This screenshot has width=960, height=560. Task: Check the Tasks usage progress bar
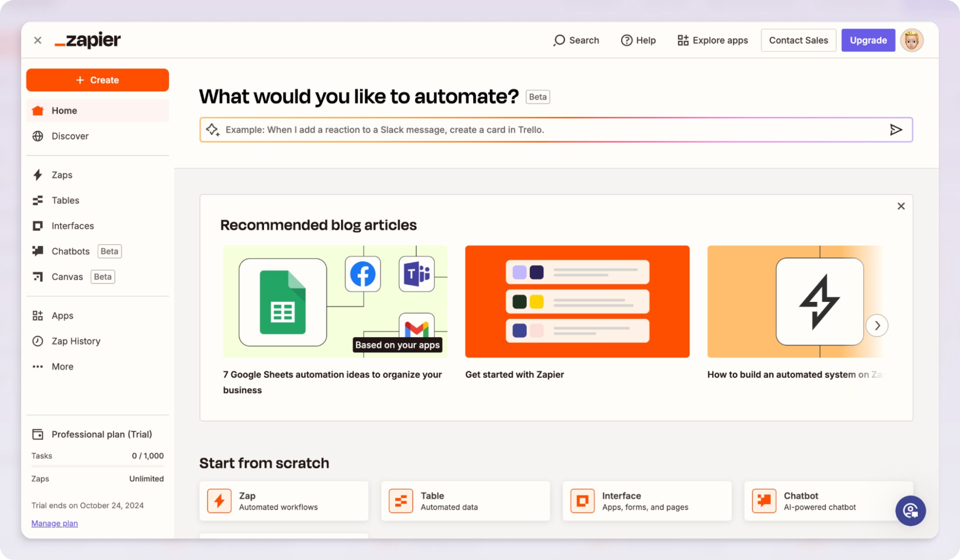pyautogui.click(x=97, y=465)
